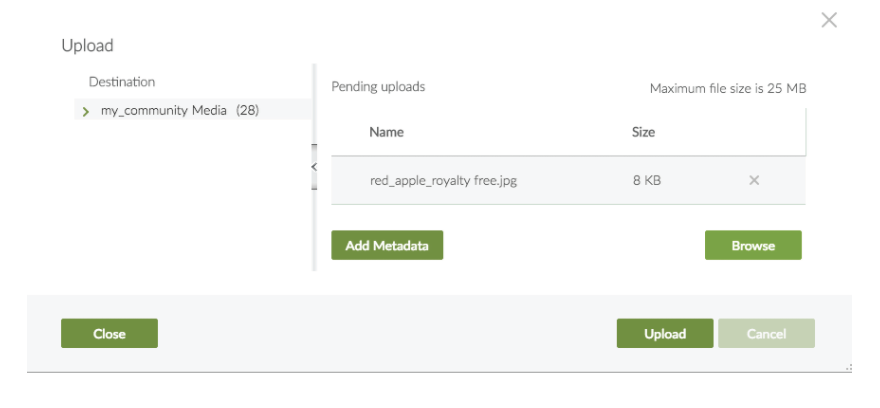Open Add Metadata for the pending file
Image resolution: width=880 pixels, height=408 pixels.
pyautogui.click(x=387, y=245)
